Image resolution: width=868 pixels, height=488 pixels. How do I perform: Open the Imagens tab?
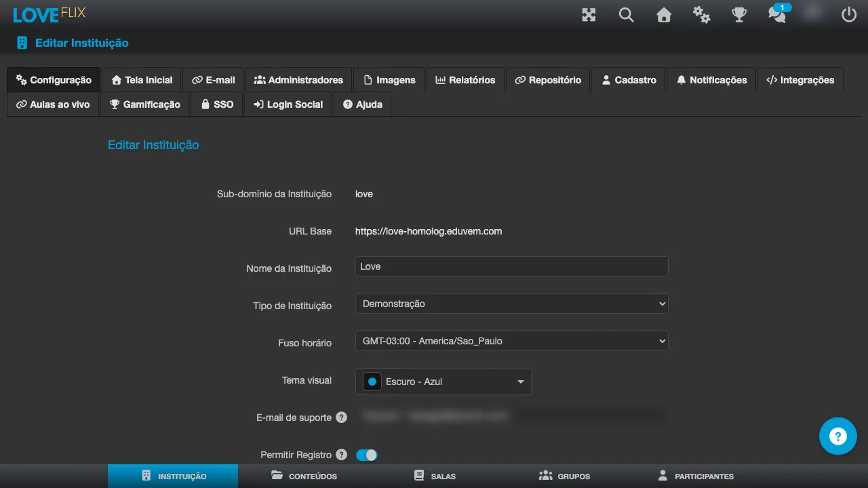389,80
